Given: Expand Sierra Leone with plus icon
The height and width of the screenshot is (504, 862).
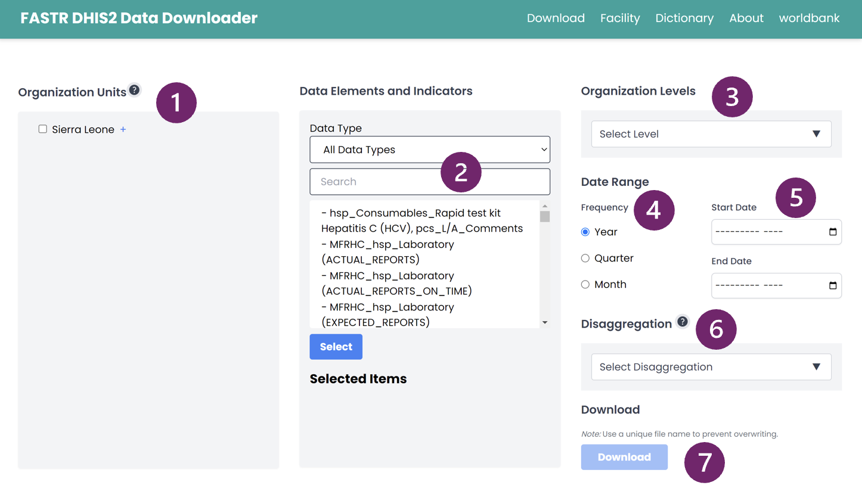Looking at the screenshot, I should (123, 129).
